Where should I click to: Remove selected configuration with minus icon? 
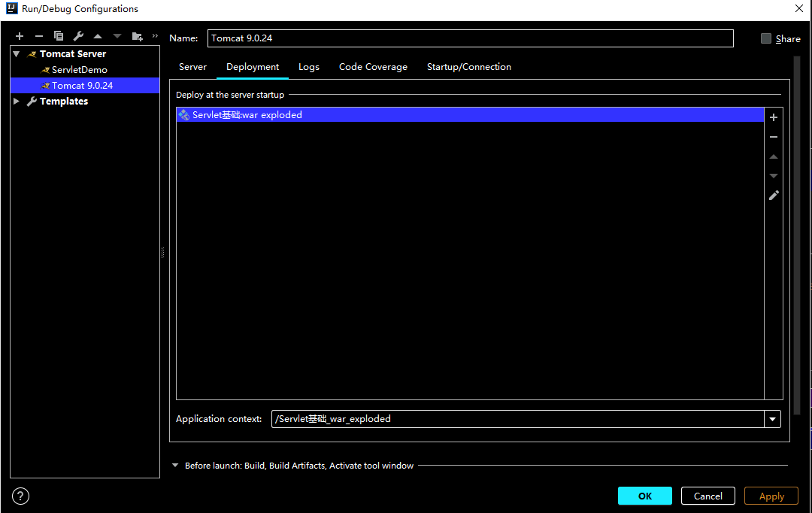39,36
